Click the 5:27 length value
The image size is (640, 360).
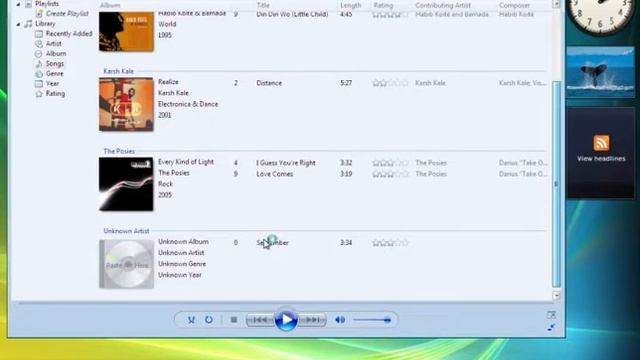pos(346,83)
